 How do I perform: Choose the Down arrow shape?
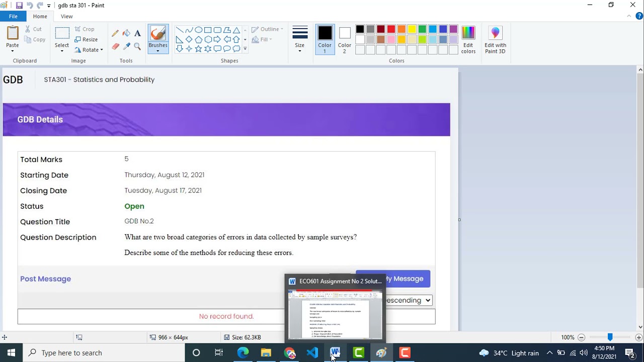click(180, 49)
